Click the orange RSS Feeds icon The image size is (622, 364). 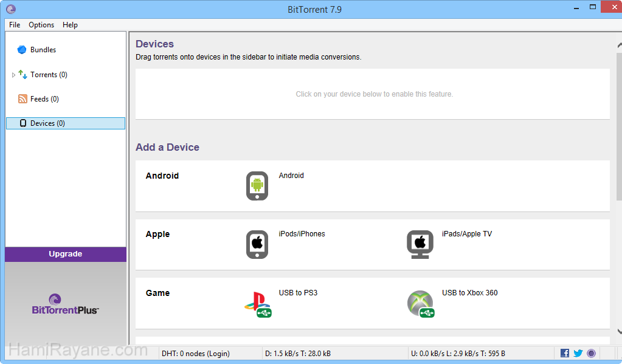(x=22, y=98)
